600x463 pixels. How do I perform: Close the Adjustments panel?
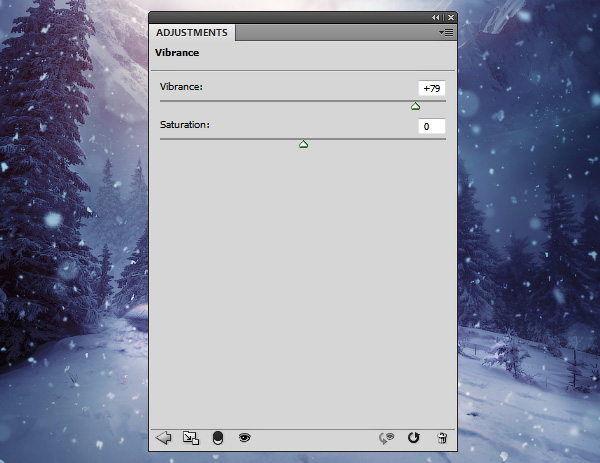click(451, 18)
